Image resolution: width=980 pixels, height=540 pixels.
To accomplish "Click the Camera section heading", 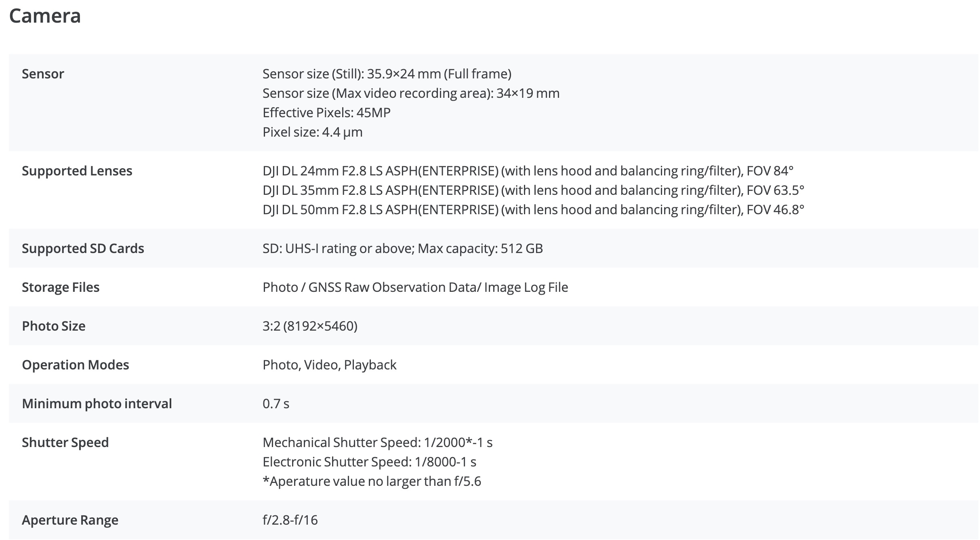I will click(45, 16).
